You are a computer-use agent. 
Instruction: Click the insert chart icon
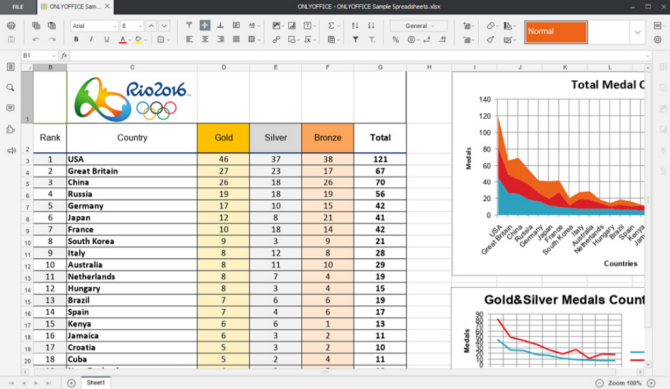(x=292, y=26)
